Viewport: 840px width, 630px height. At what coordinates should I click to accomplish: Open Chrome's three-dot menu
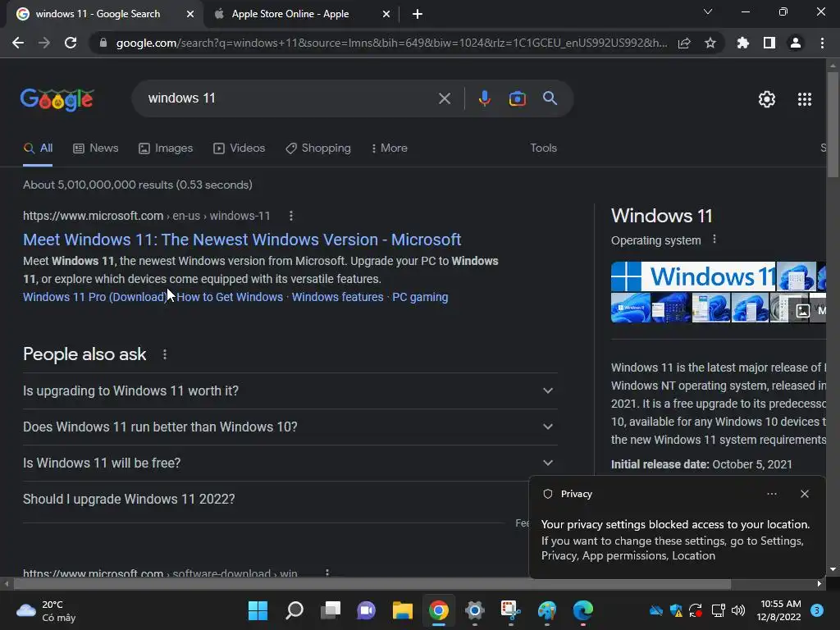pyautogui.click(x=822, y=43)
